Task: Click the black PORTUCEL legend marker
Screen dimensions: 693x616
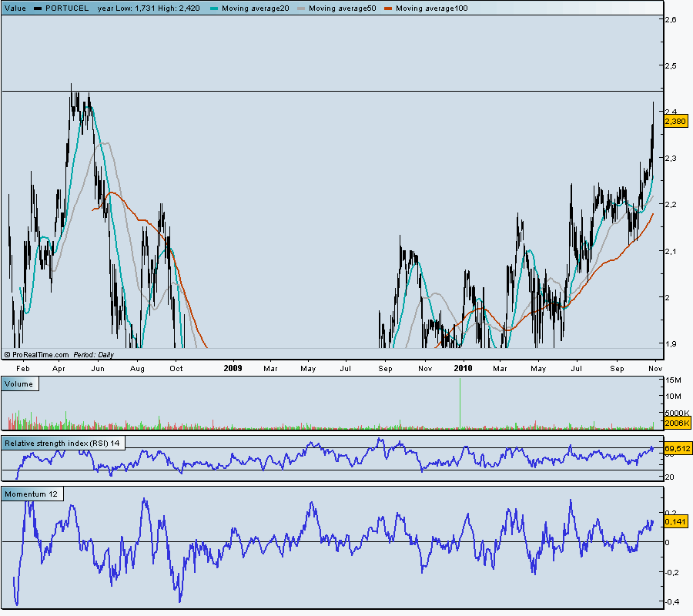Action: 38,8
